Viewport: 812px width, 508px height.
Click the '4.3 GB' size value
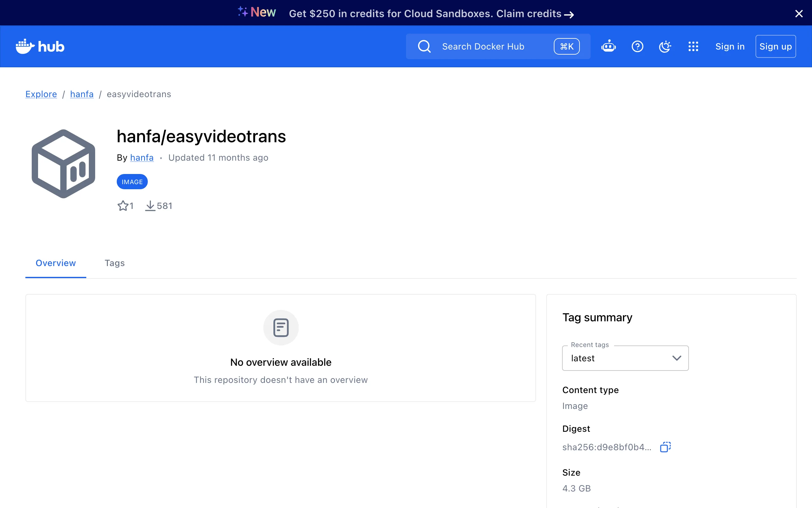(x=576, y=489)
